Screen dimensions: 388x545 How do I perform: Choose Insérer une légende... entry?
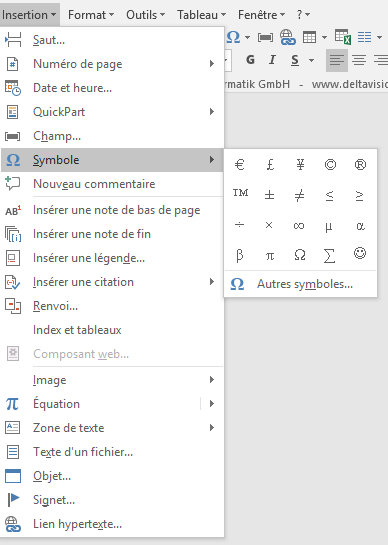point(112,258)
